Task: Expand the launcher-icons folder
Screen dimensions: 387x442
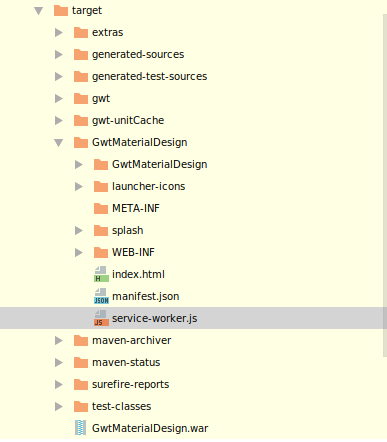Action: [79, 186]
